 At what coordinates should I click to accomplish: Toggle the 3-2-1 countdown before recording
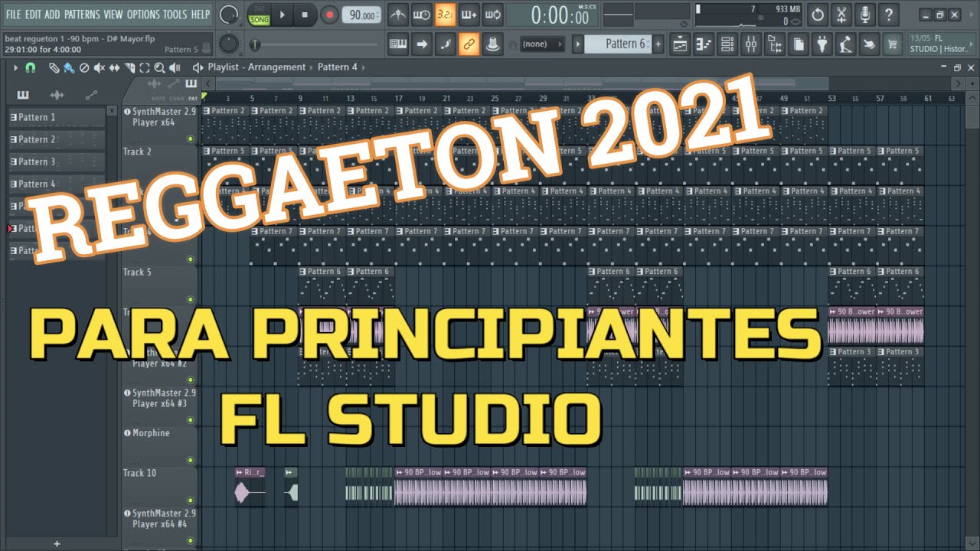445,15
